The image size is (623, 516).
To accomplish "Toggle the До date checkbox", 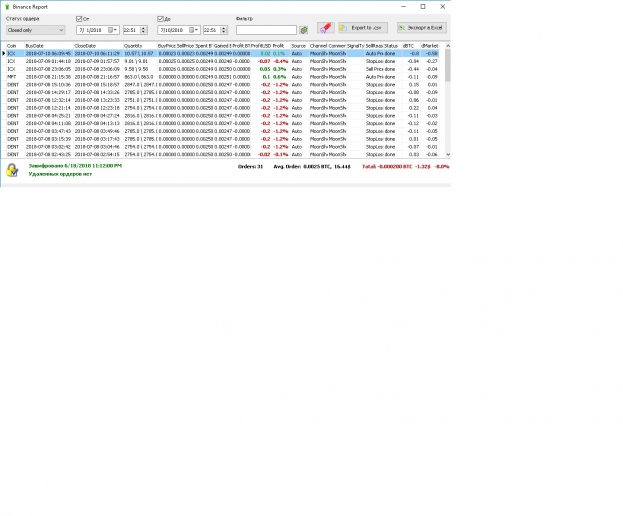I will pyautogui.click(x=160, y=19).
